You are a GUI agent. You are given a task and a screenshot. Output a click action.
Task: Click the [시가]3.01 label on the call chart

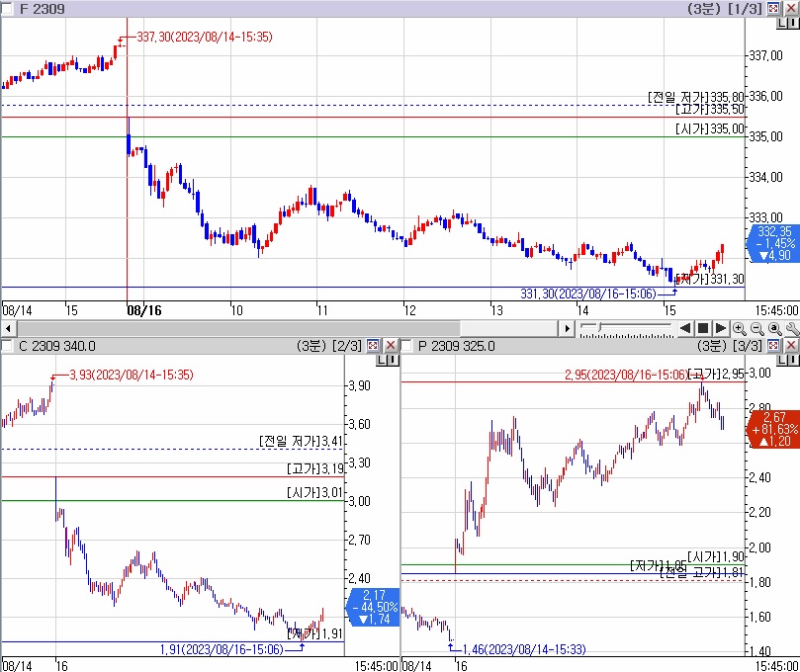(315, 492)
